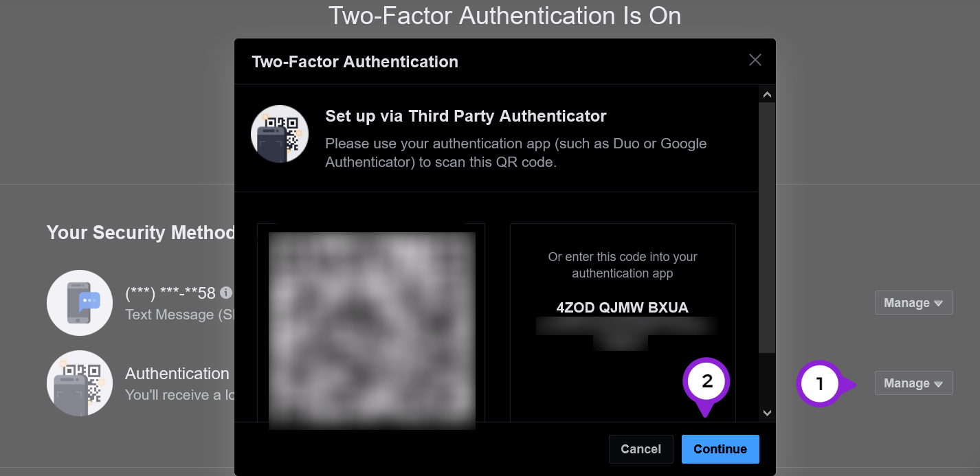Click the blurred QR code image

coord(371,330)
